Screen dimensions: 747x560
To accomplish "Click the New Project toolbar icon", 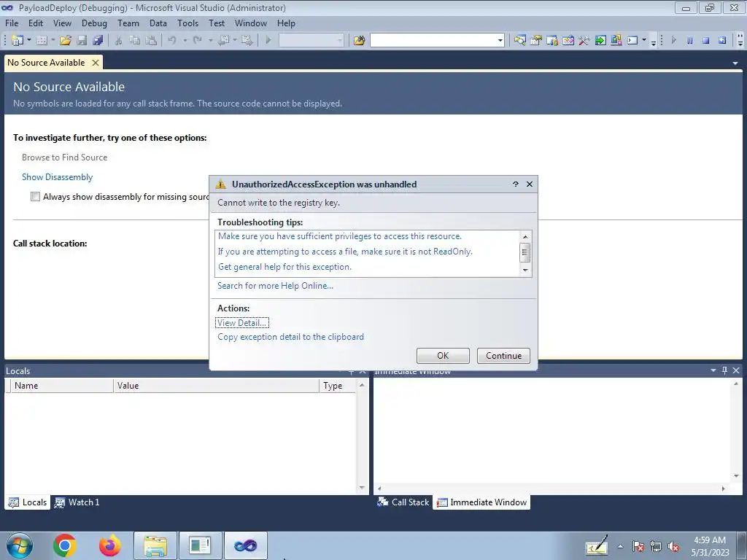I will click(18, 41).
